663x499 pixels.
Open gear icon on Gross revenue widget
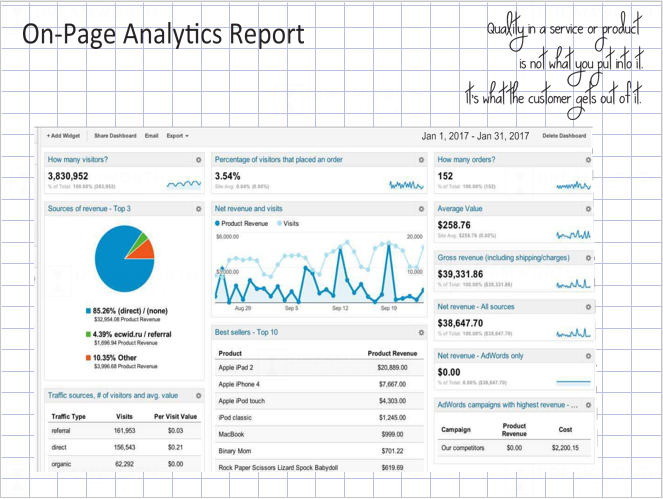(588, 258)
